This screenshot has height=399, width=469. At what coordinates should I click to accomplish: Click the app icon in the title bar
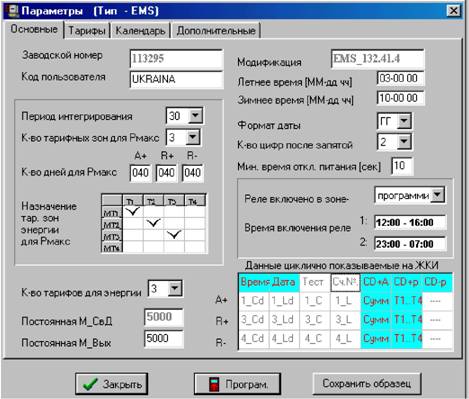point(12,10)
